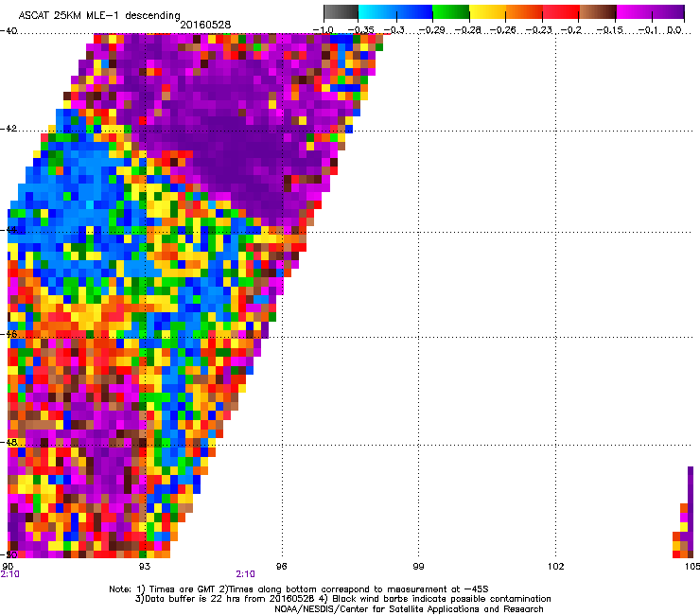Select the color scale value '-0.28'
Viewport: 700px width, 615px height.
coord(468,30)
